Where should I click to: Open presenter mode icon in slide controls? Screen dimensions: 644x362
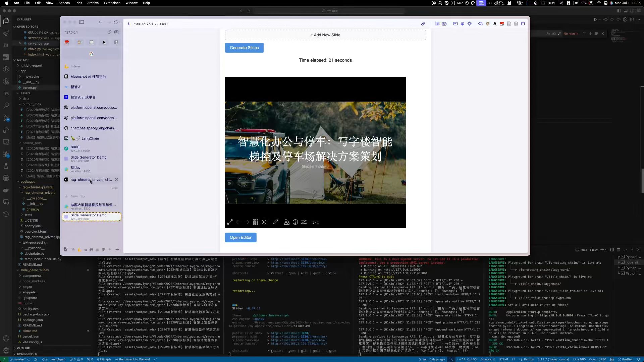click(286, 222)
